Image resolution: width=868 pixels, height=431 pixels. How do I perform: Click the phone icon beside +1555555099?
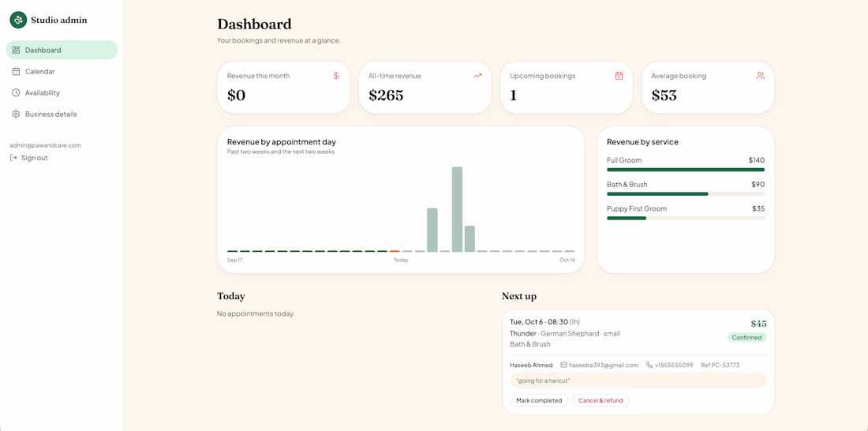pos(649,365)
